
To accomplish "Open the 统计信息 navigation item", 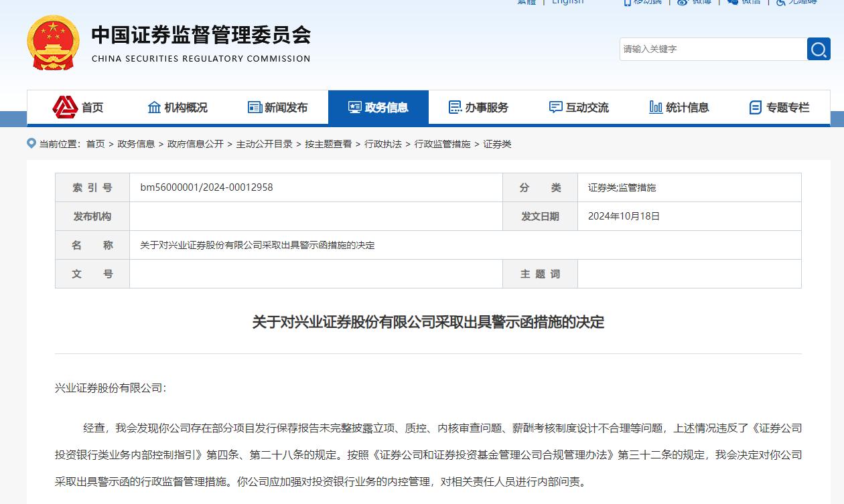I will pyautogui.click(x=680, y=107).
